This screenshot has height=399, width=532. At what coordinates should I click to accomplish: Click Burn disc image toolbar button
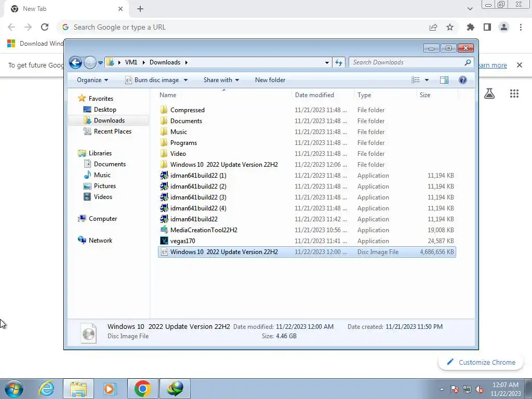pyautogui.click(x=152, y=80)
